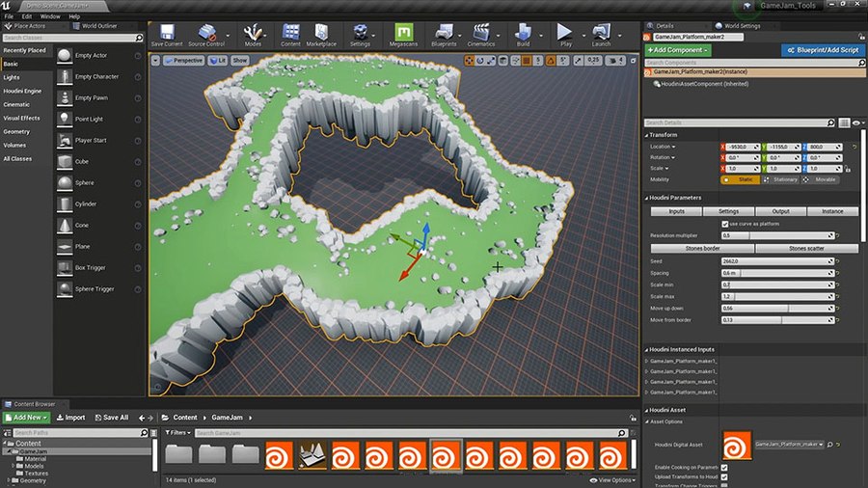Open the File menu
This screenshot has width=868, height=488.
point(9,16)
